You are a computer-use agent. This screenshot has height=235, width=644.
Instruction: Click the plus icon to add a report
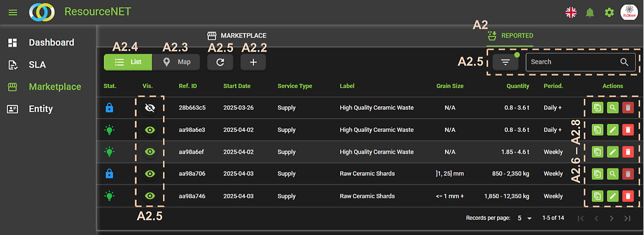click(253, 62)
